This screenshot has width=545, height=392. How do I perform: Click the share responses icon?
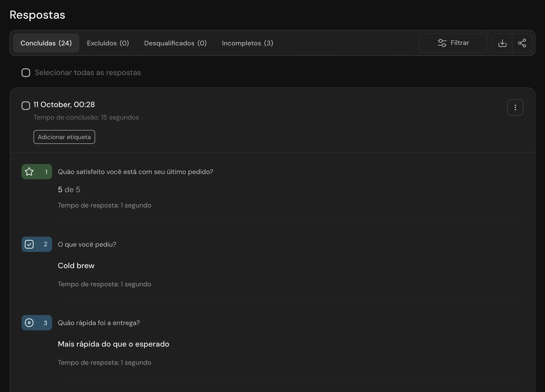click(522, 43)
